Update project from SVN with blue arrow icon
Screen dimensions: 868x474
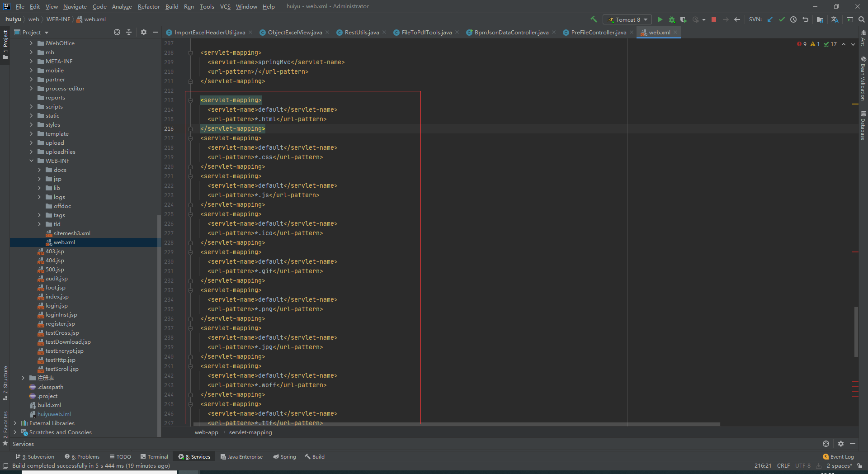point(770,19)
